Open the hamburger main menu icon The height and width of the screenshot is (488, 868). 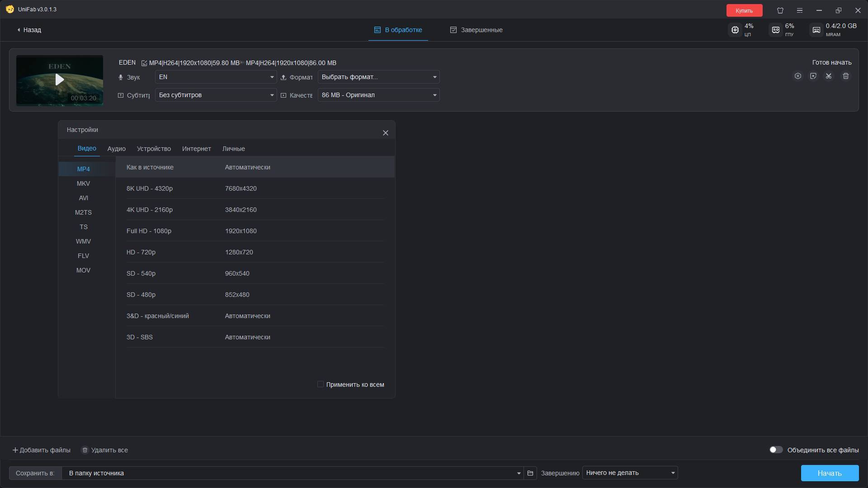point(800,10)
